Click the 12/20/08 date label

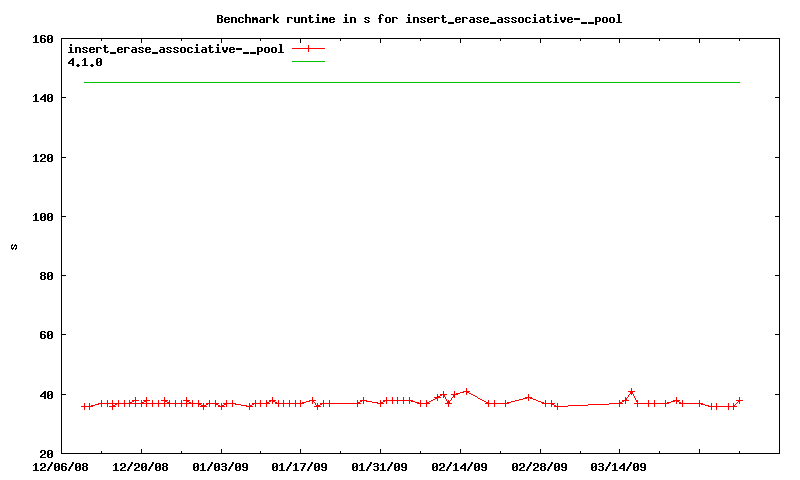tap(140, 467)
